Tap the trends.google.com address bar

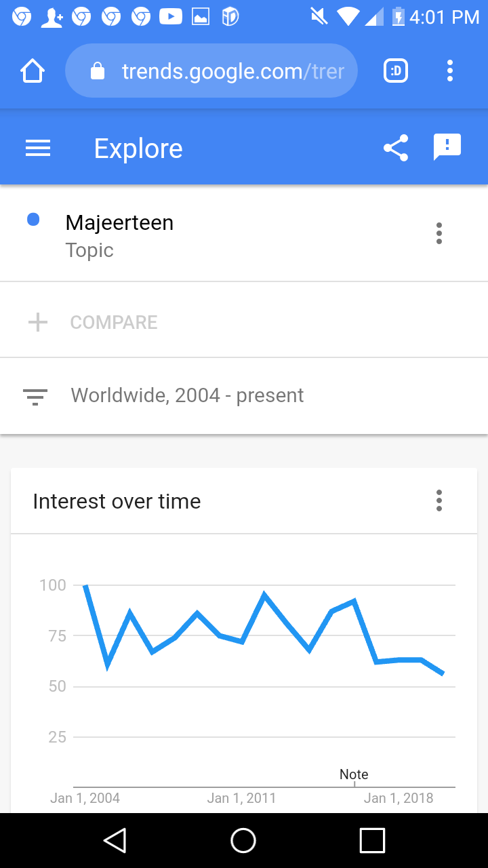(211, 71)
